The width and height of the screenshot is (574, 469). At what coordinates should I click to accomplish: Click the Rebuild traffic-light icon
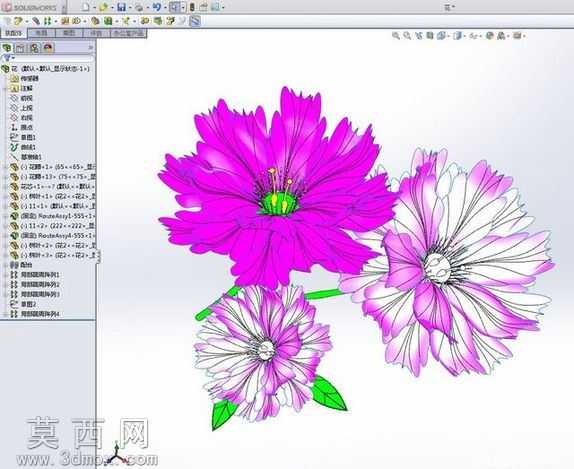tap(192, 7)
